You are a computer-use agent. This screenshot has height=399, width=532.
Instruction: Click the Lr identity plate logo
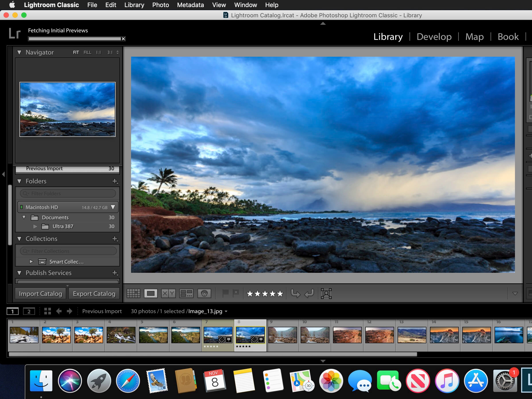tap(14, 33)
